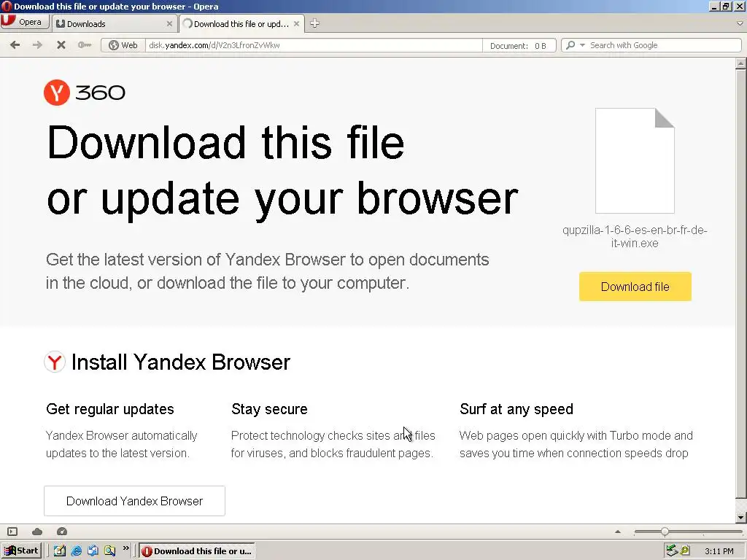The height and width of the screenshot is (560, 747).
Task: Click the key tray icon
Action: 685,551
